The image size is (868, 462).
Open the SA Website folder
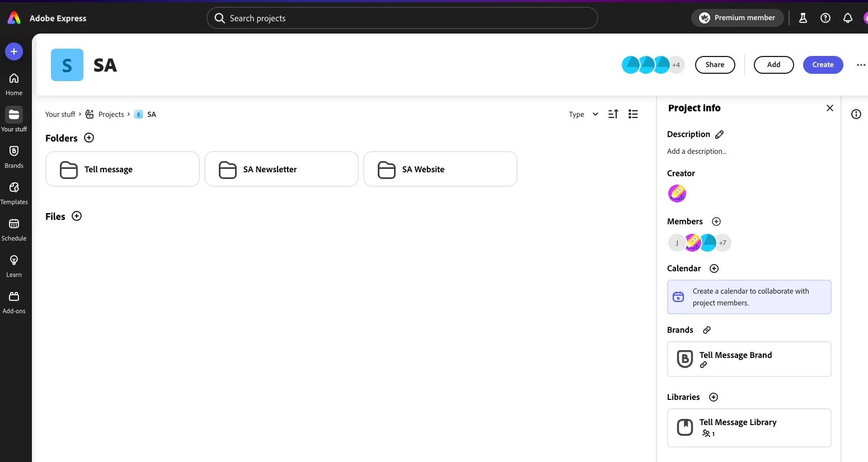coord(440,169)
